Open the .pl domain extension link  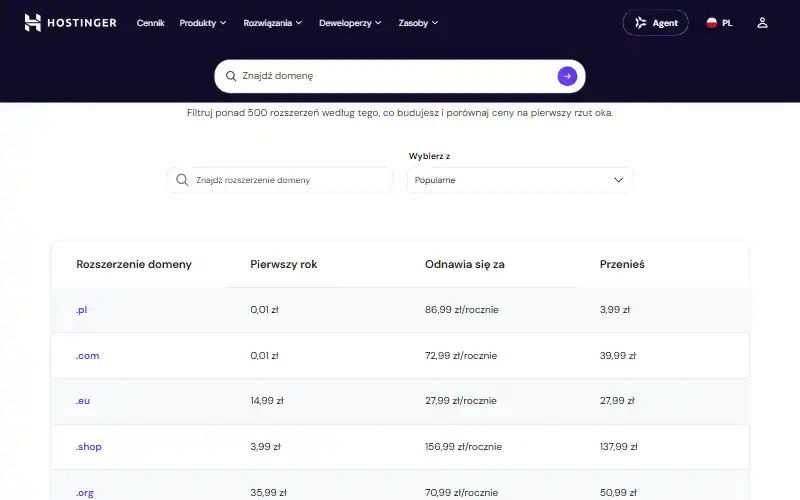82,310
